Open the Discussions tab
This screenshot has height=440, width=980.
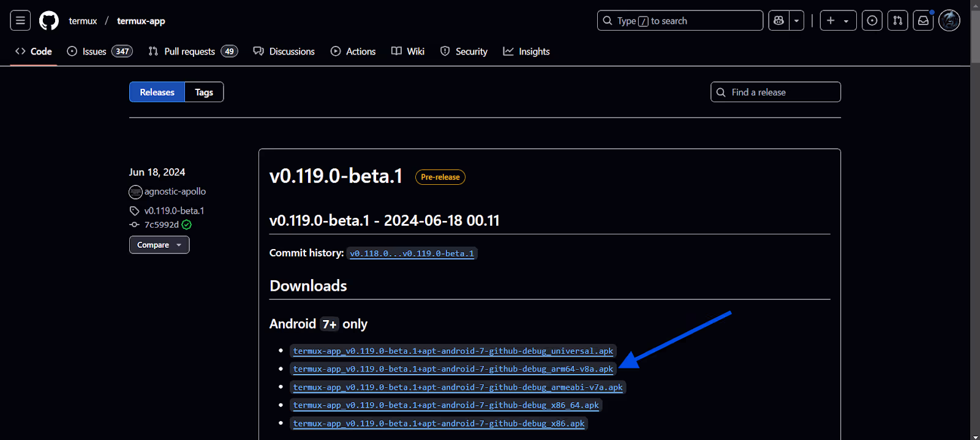click(x=284, y=51)
